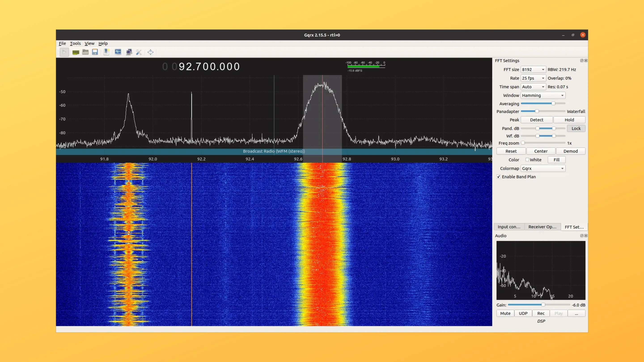Viewport: 644px width, 362px height.
Task: Adjust the Freq zoom slider
Action: (543, 143)
